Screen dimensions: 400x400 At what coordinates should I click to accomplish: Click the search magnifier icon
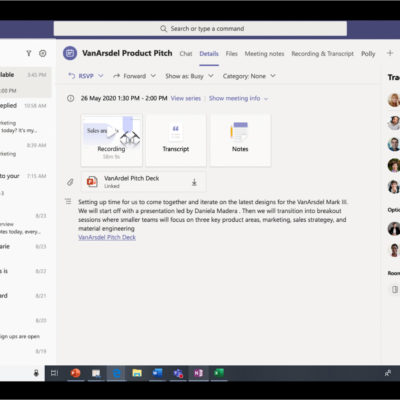click(x=163, y=29)
